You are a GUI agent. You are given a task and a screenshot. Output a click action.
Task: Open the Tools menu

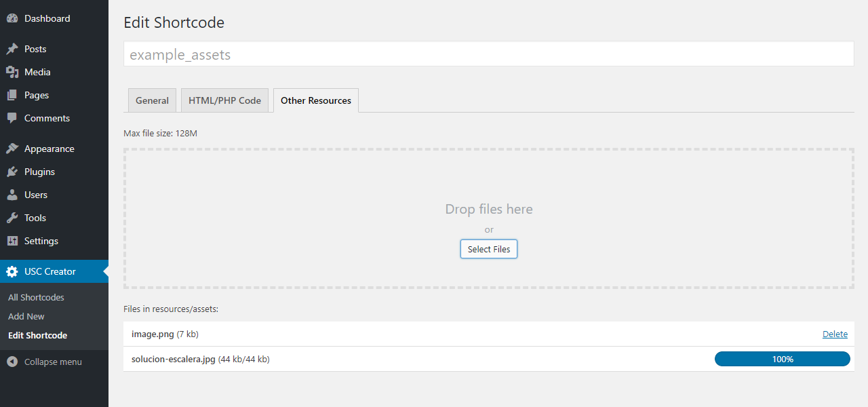[x=54, y=218]
